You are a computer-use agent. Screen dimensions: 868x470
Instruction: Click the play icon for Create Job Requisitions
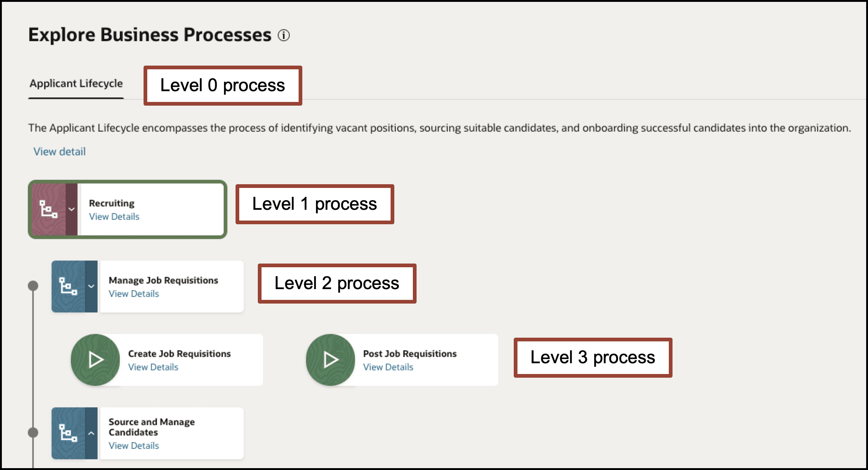point(95,359)
